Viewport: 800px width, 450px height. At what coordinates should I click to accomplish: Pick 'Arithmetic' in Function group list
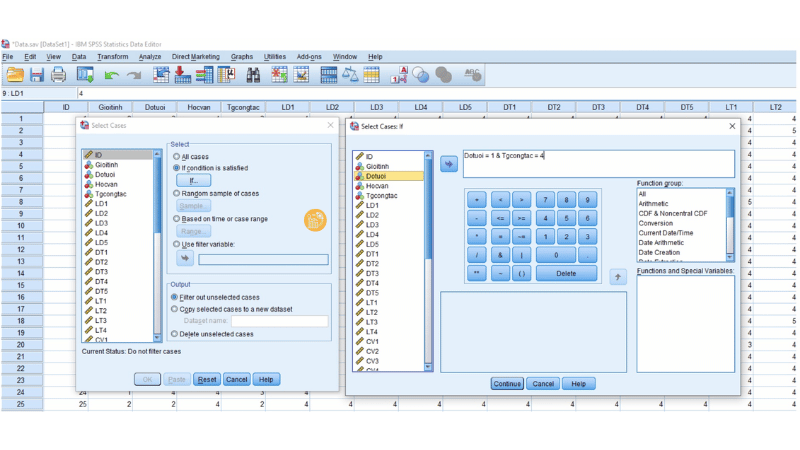(x=655, y=204)
